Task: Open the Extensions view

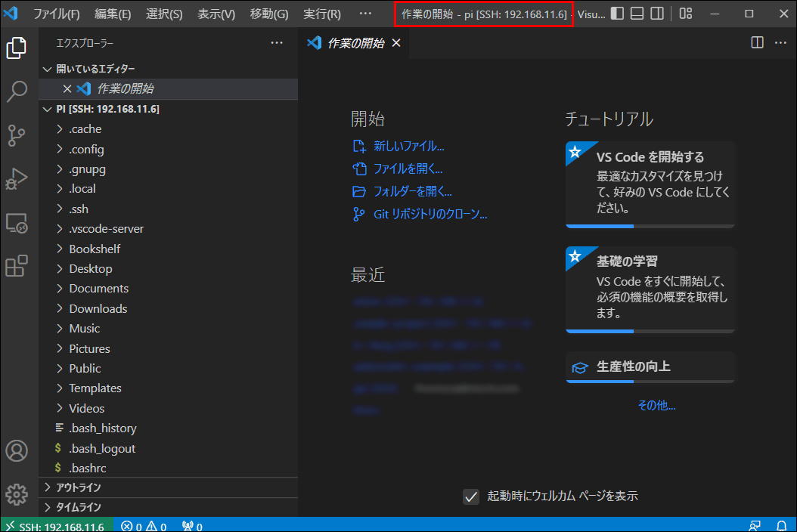Action: click(x=17, y=266)
